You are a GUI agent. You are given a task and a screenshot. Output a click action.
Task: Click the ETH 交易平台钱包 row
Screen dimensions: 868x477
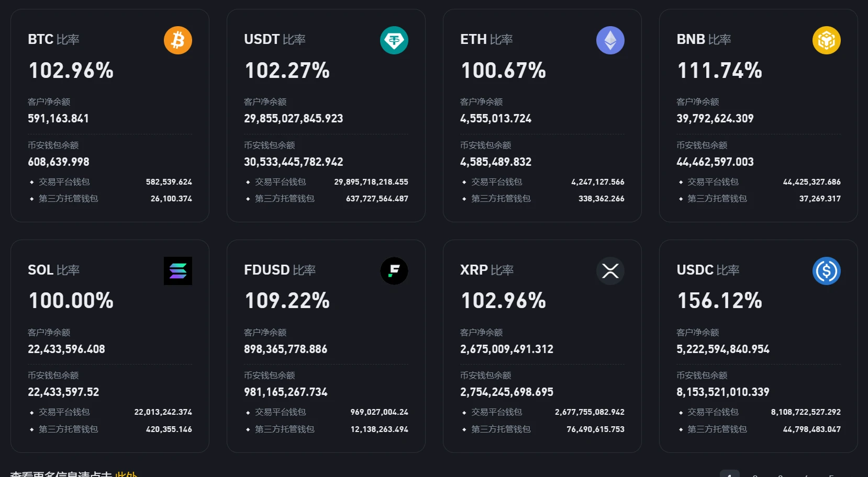(x=542, y=181)
